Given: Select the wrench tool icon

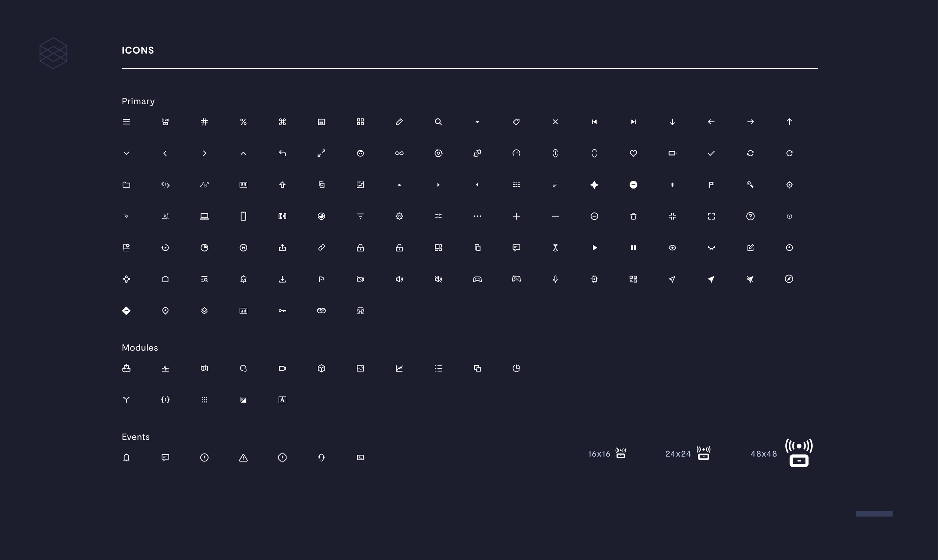Looking at the screenshot, I should [750, 184].
